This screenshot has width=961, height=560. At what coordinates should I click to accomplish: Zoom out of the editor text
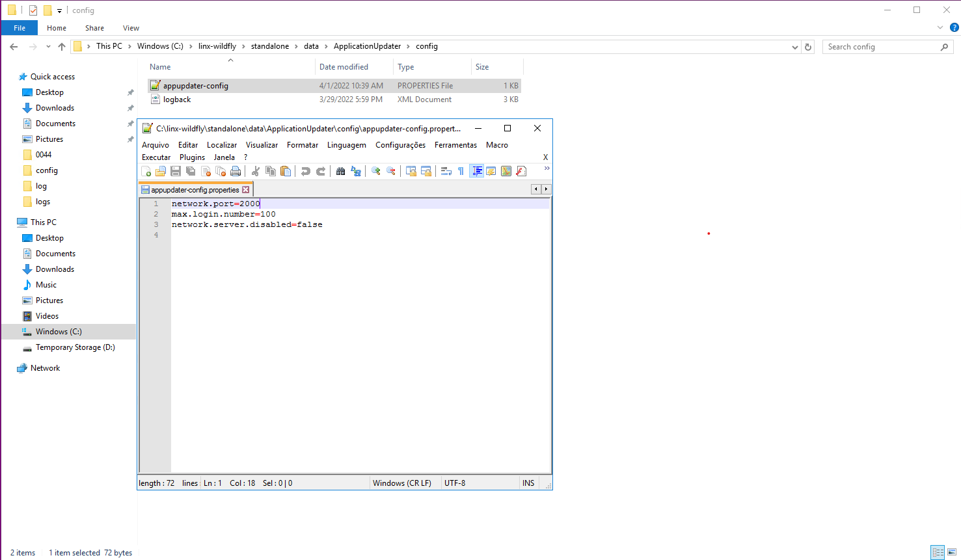click(391, 171)
